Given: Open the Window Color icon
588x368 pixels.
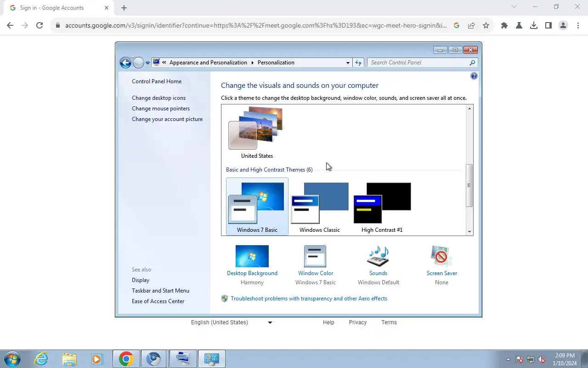Looking at the screenshot, I should coord(315,256).
